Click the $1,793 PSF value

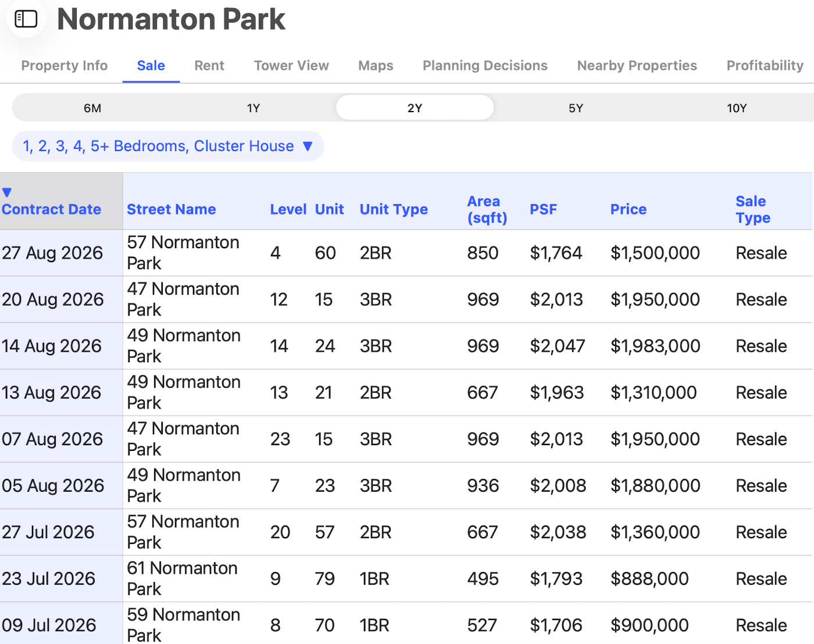pyautogui.click(x=556, y=578)
